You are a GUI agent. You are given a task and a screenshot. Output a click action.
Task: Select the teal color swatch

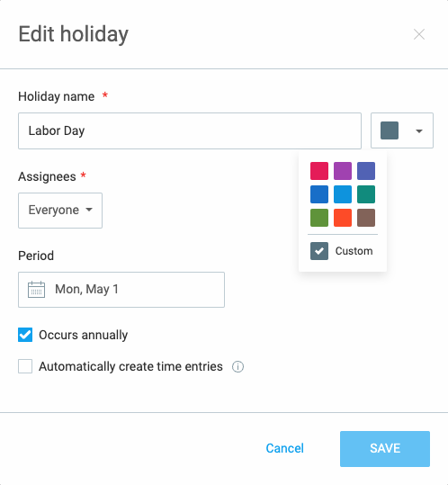[366, 194]
